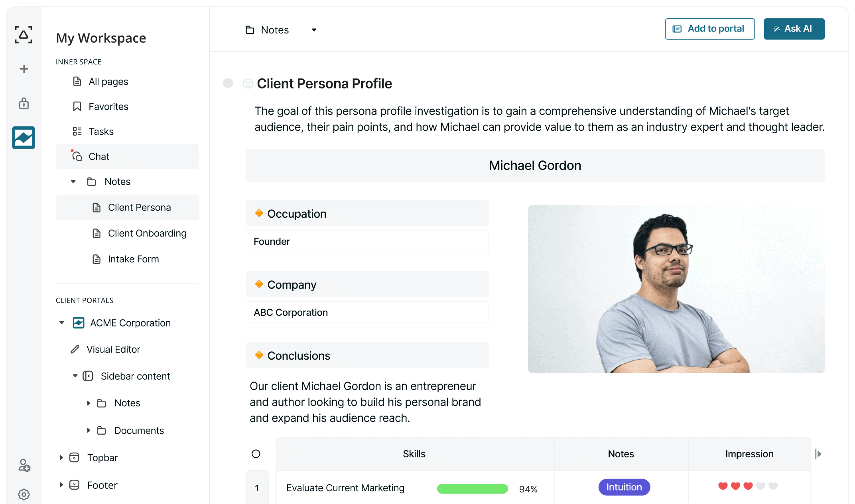The image size is (855, 504).
Task: Click the Ask AI button
Action: coord(794,29)
